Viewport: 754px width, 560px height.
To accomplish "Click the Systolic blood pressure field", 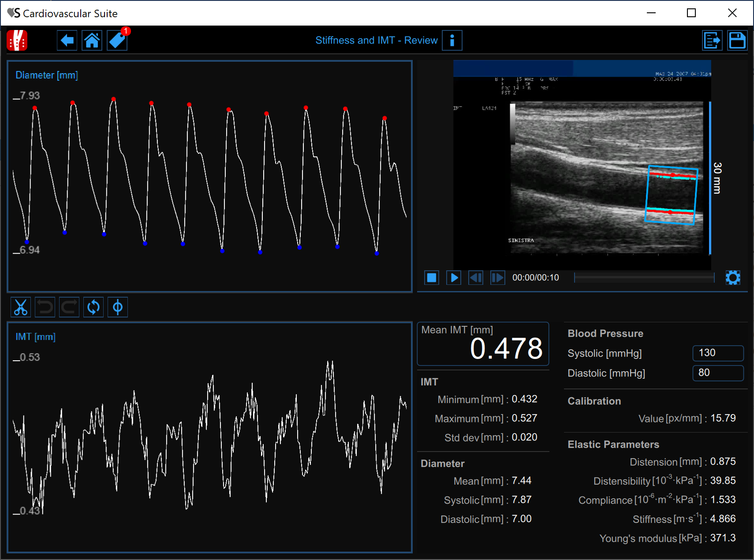I will coord(718,353).
